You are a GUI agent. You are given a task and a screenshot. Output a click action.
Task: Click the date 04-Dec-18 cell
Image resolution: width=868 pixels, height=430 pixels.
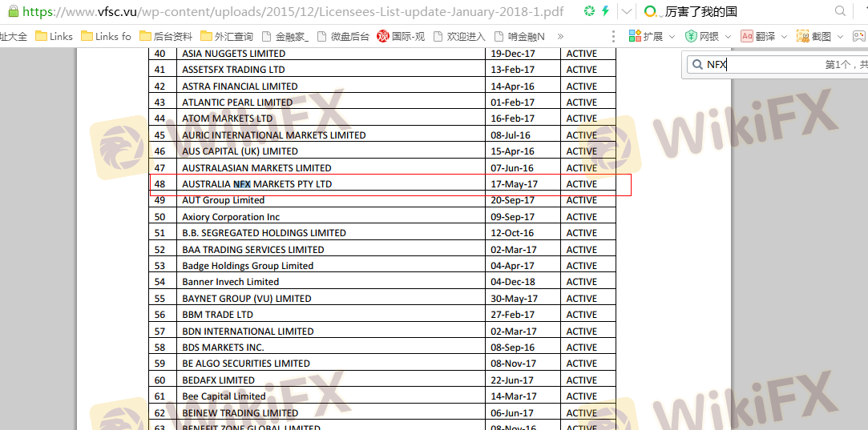[523, 282]
